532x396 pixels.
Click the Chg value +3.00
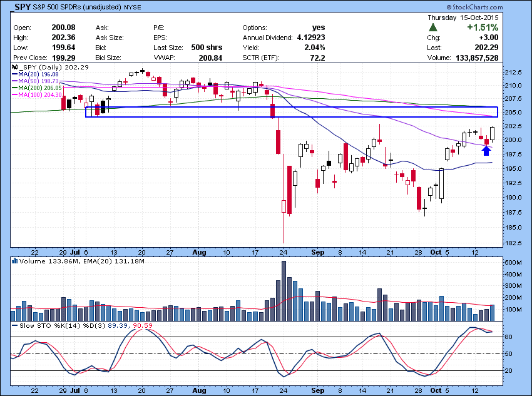pyautogui.click(x=488, y=38)
